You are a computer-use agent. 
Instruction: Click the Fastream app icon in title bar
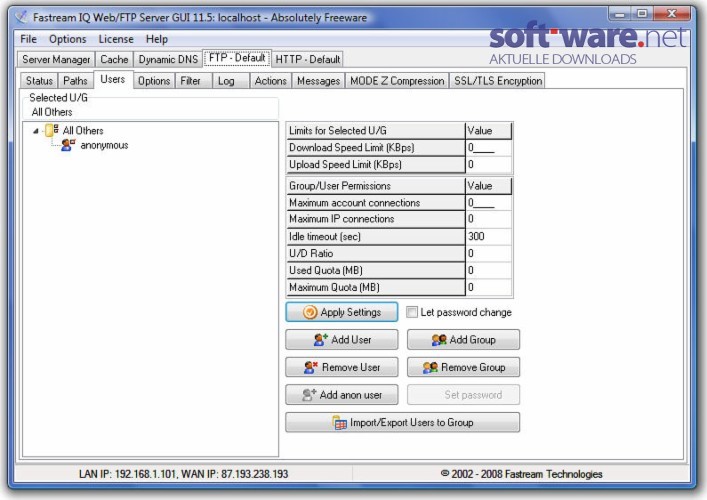[x=21, y=18]
